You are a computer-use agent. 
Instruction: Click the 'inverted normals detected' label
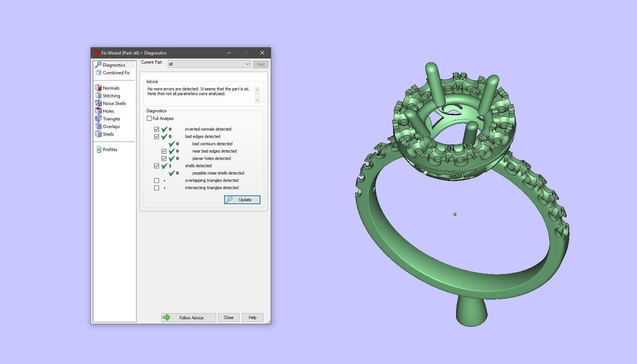[x=208, y=129]
